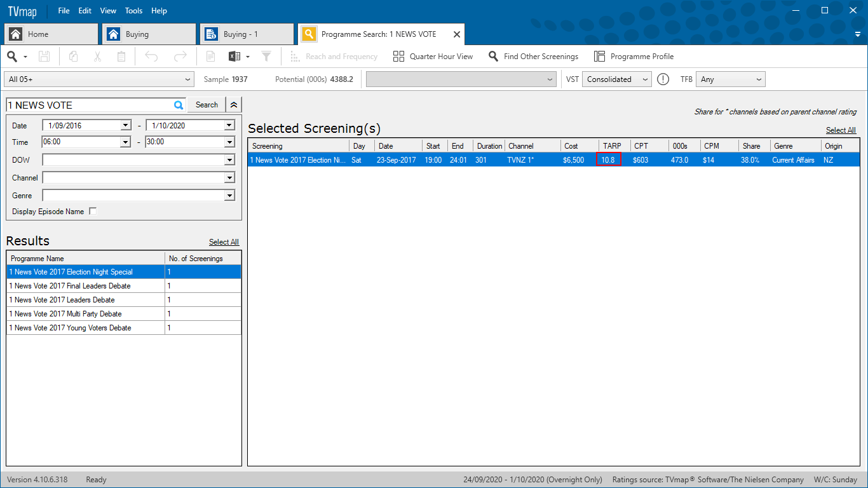Open the start time 06:00 dropdown
Image resolution: width=868 pixels, height=488 pixels.
coord(125,142)
